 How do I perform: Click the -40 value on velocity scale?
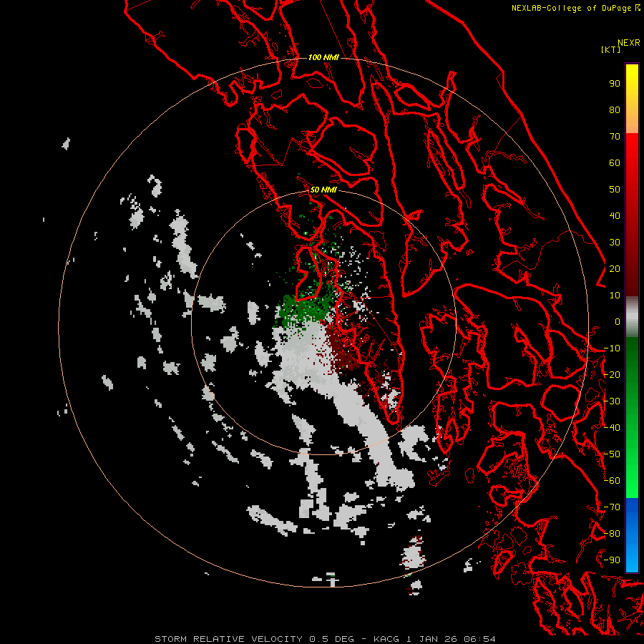(x=612, y=428)
